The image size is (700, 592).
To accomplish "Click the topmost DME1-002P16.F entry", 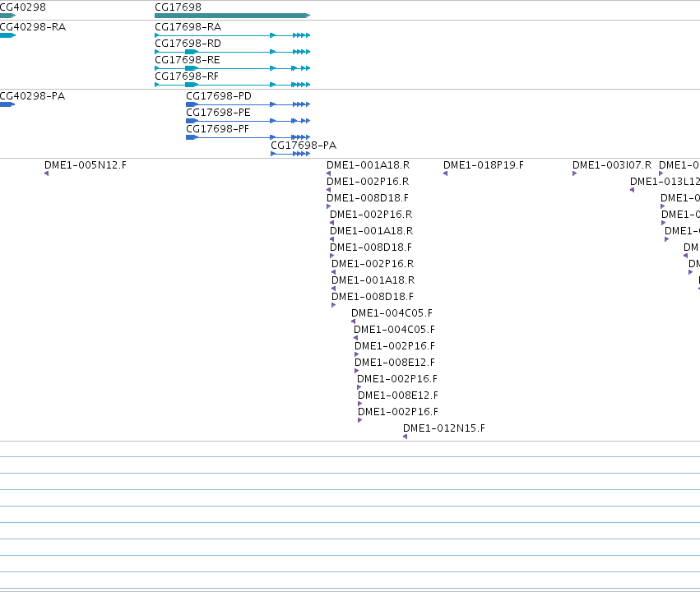I will click(395, 346).
